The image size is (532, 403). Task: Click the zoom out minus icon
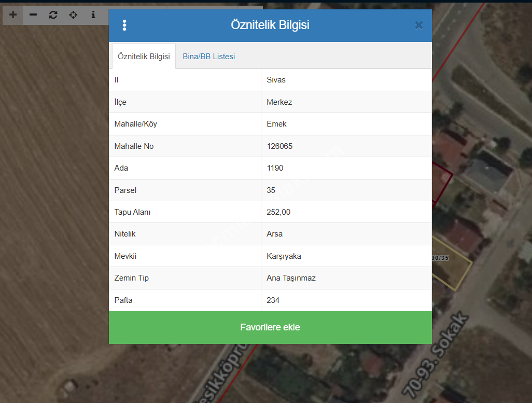tap(33, 15)
